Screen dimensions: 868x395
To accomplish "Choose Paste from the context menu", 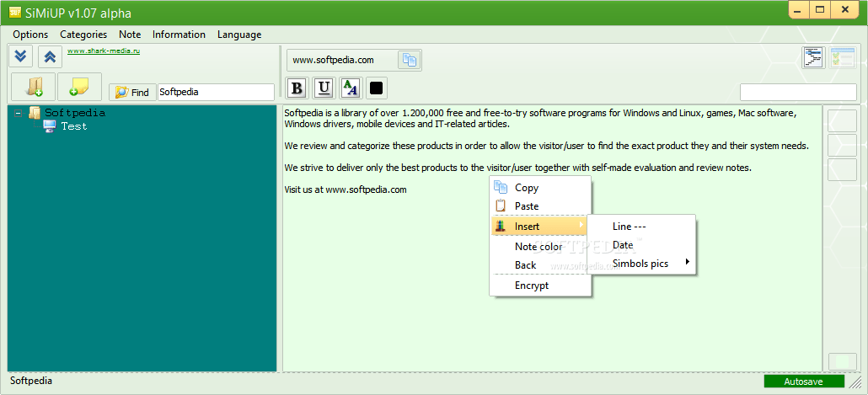I will pos(540,206).
